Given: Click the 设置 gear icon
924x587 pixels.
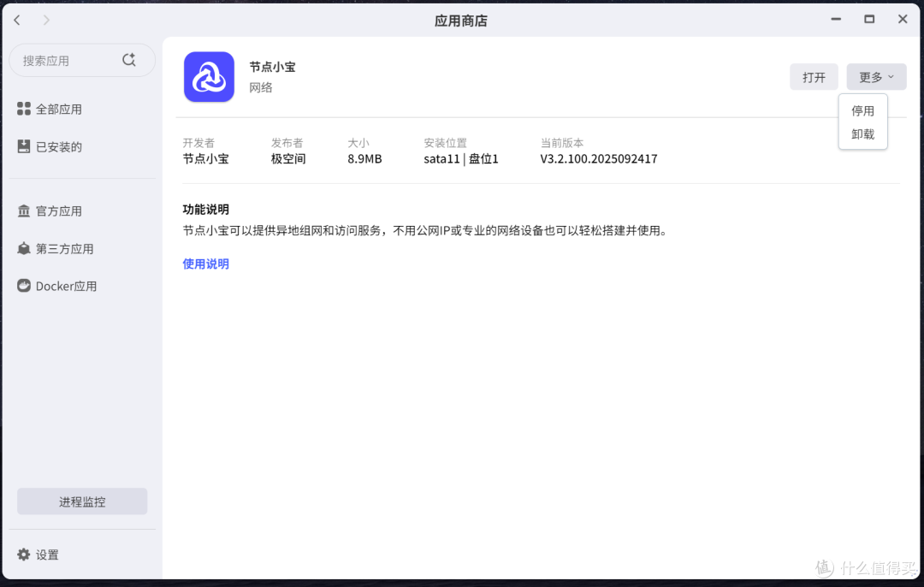Looking at the screenshot, I should tap(24, 554).
